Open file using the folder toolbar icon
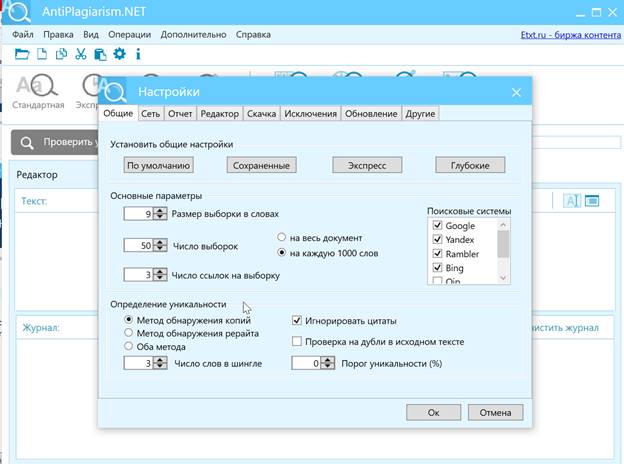The image size is (624, 464). [22, 54]
